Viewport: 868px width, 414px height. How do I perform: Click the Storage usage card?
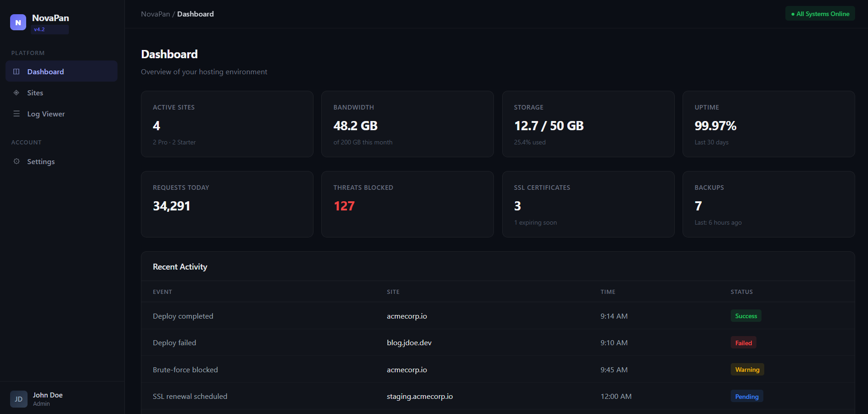[588, 124]
